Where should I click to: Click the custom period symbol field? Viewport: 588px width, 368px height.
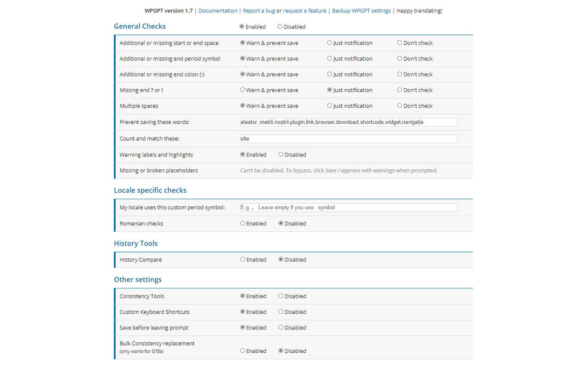point(348,207)
